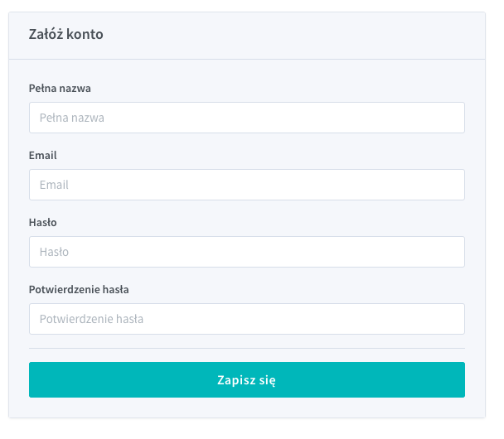
Task: Click the "Potwierdzenie hasła" placeholder text
Action: coord(91,319)
